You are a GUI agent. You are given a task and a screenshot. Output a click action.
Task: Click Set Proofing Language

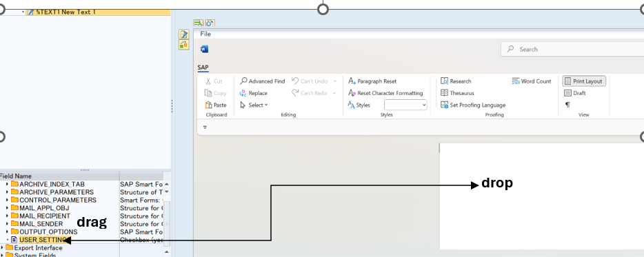[x=473, y=105]
